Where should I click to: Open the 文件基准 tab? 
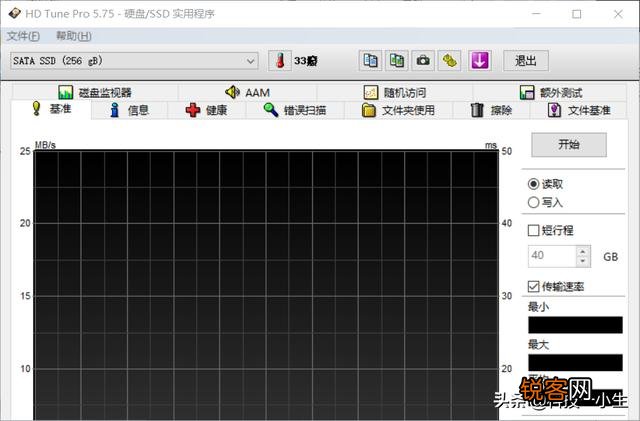pyautogui.click(x=579, y=110)
